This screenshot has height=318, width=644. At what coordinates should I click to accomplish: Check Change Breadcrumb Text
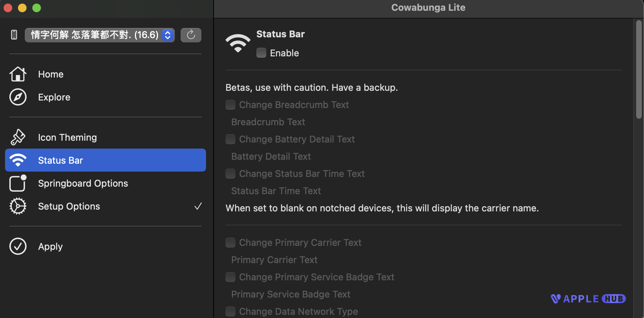[x=230, y=104]
